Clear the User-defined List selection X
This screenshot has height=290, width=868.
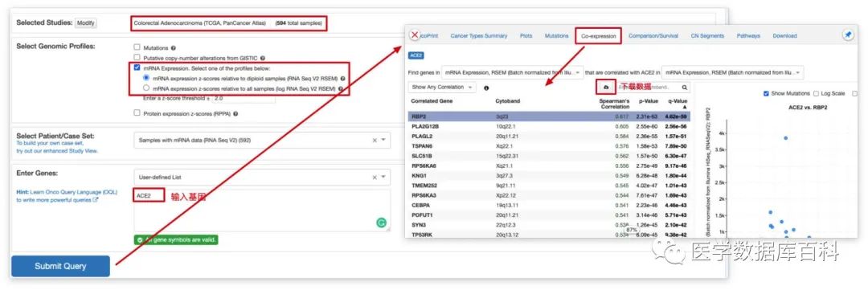pos(375,177)
